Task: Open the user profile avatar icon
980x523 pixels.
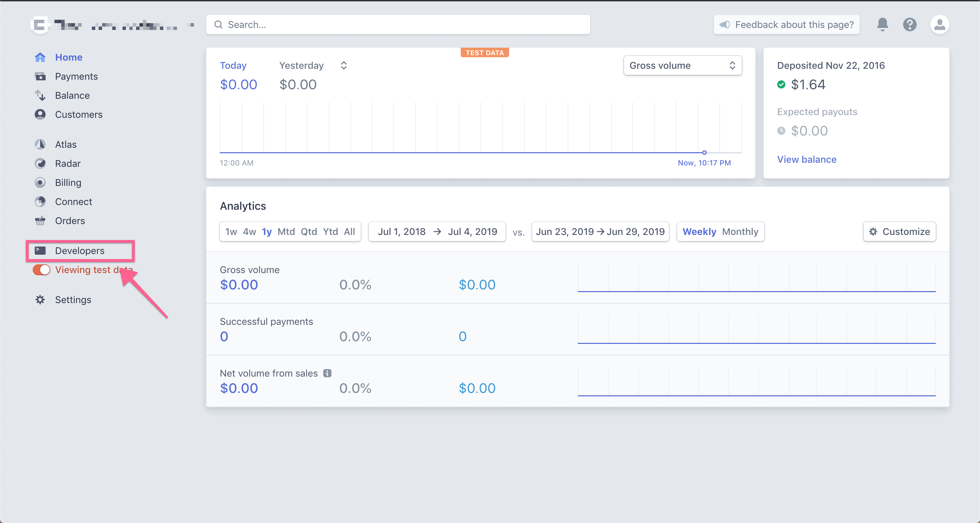Action: click(939, 25)
